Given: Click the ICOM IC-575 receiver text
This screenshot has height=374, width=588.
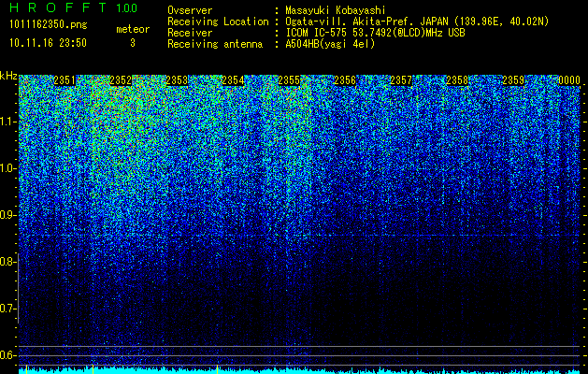Looking at the screenshot, I should [x=375, y=33].
